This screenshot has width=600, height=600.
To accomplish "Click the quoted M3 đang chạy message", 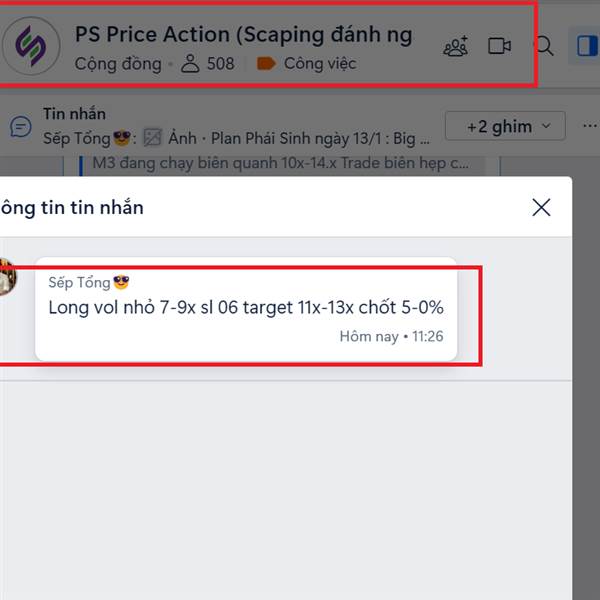I will pos(280,163).
